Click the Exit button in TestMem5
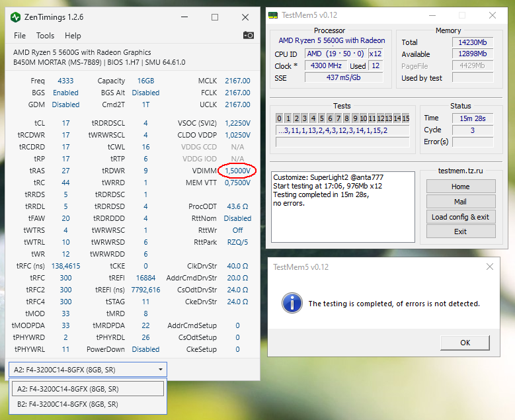The width and height of the screenshot is (515, 420). tap(461, 231)
